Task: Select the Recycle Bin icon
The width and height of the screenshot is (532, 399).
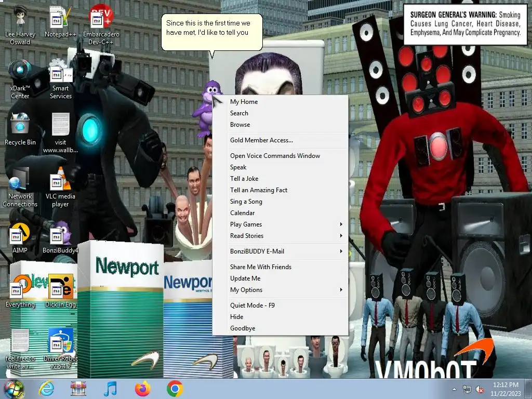Action: coord(20,129)
